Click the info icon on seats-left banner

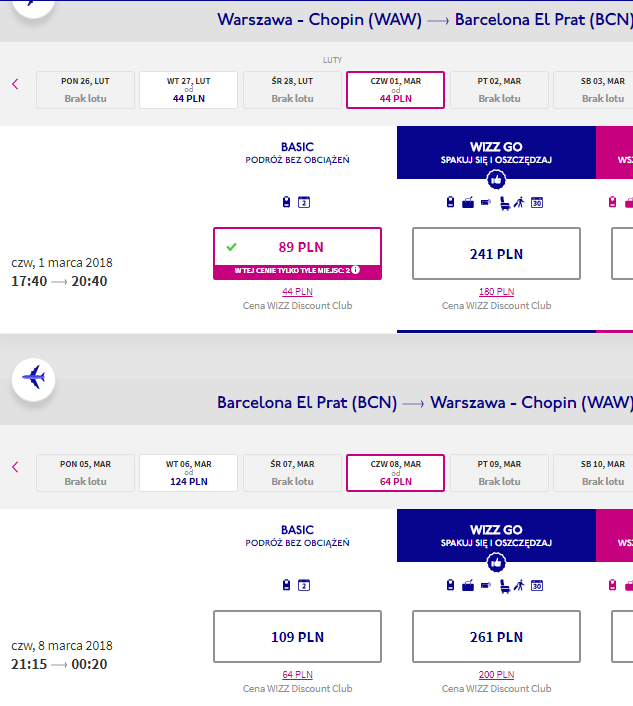355,270
